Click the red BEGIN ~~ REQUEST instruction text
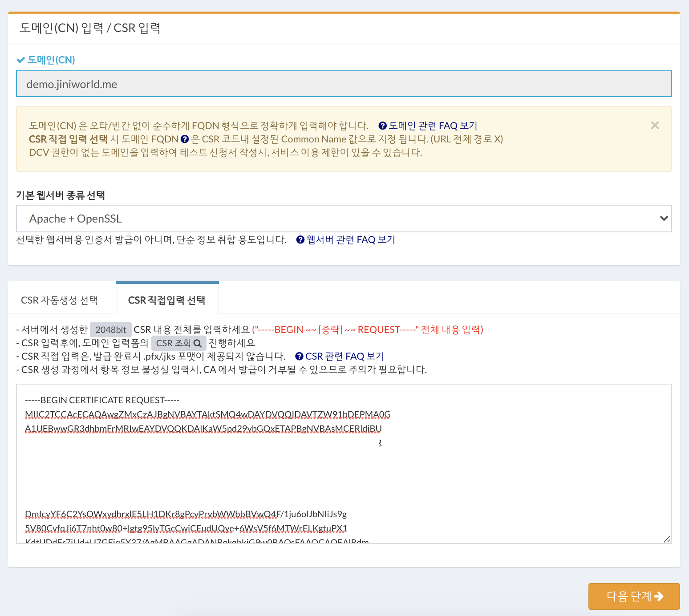The image size is (689, 616). [368, 330]
